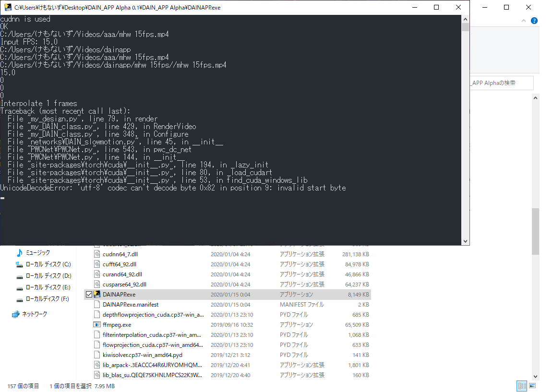553x392 pixels.
Task: Select Local Disk (C:) label
Action: [x=48, y=264]
